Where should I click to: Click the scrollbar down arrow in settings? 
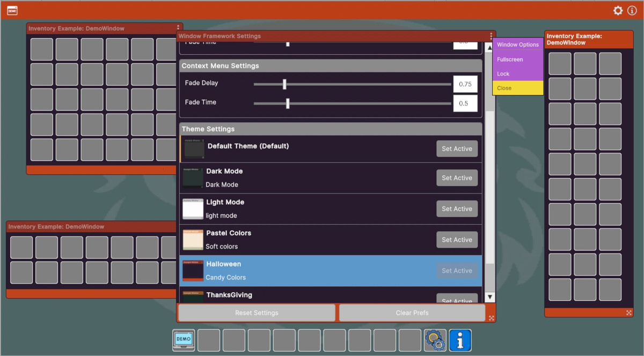(489, 297)
